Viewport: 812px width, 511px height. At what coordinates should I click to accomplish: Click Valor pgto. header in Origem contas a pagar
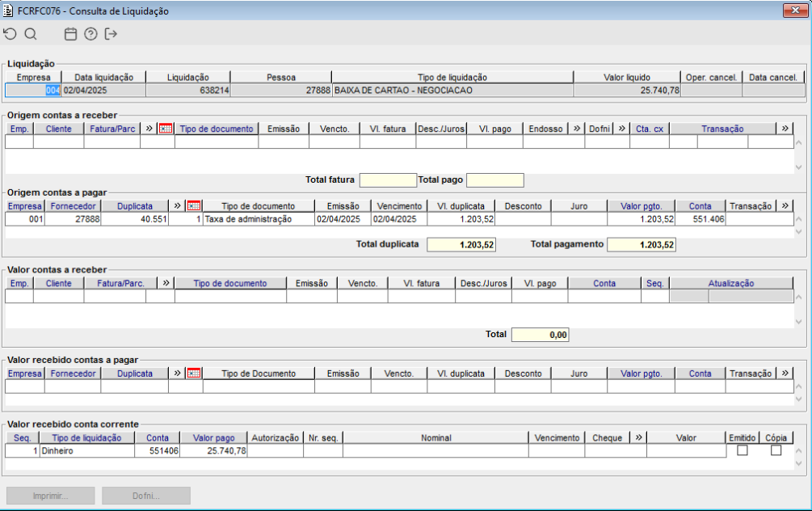641,205
